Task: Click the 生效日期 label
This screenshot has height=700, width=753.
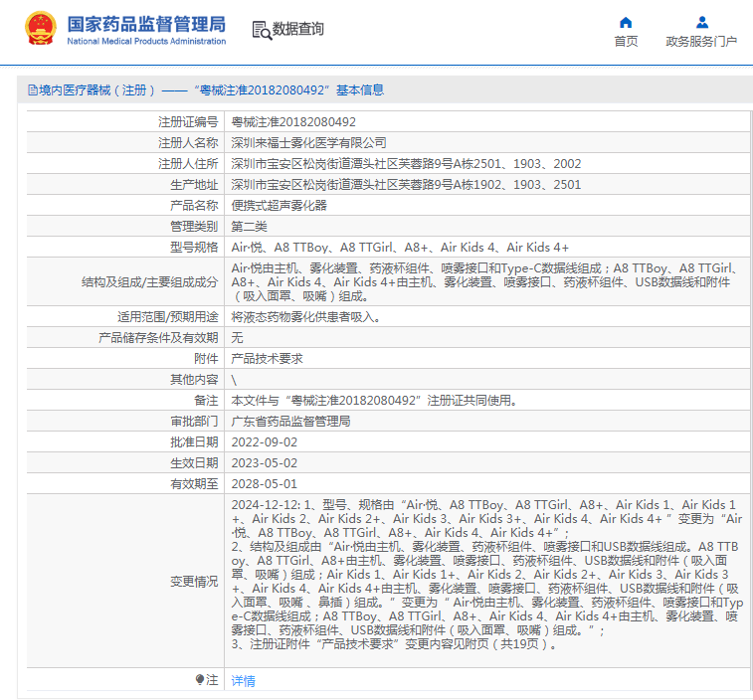Action: point(194,462)
